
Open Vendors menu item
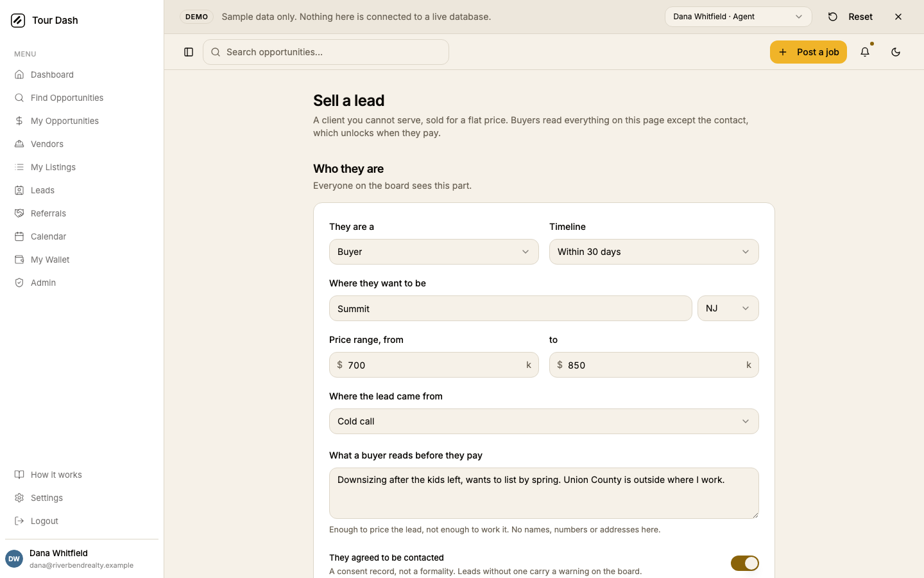coord(82,144)
